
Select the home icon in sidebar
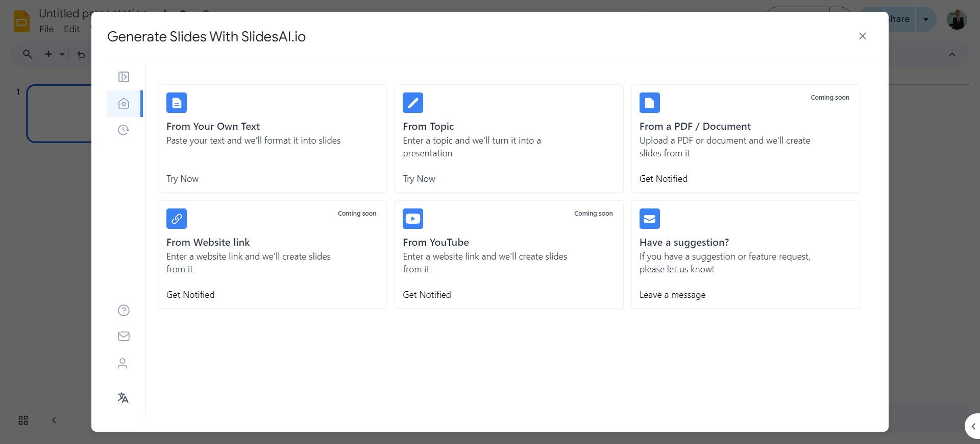point(124,104)
